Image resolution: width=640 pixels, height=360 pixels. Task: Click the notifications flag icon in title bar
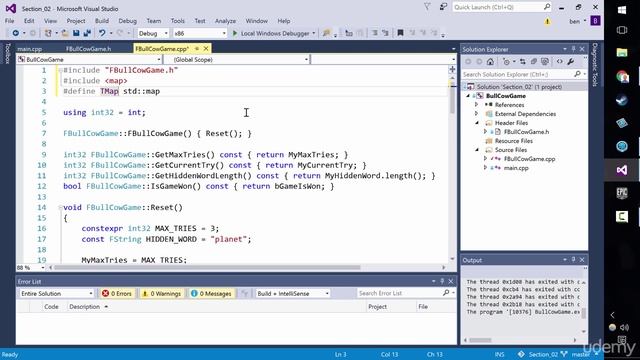[427, 7]
